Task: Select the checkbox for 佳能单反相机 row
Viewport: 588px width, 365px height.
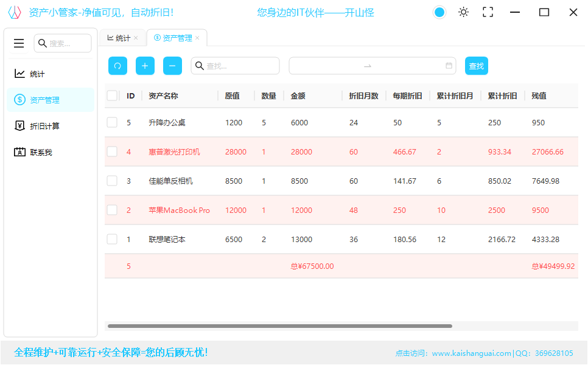Action: pyautogui.click(x=112, y=181)
